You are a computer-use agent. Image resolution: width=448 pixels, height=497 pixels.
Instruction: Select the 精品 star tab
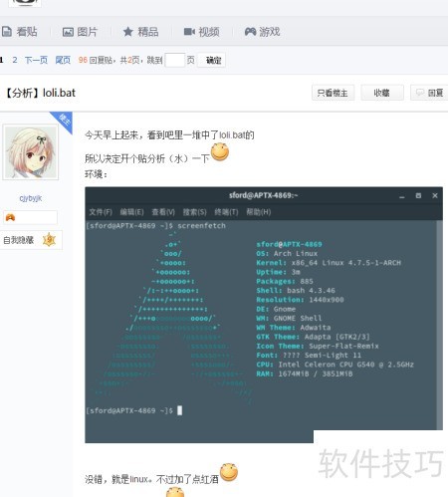point(140,32)
